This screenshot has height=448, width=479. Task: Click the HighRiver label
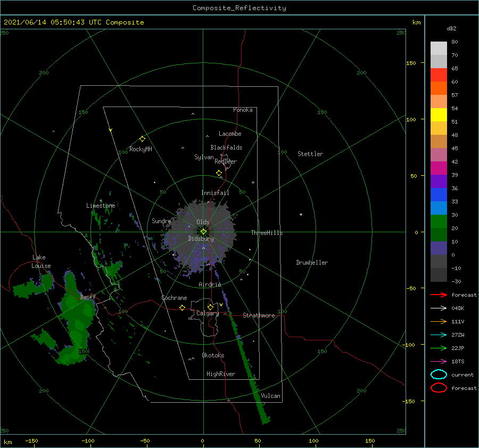(220, 374)
